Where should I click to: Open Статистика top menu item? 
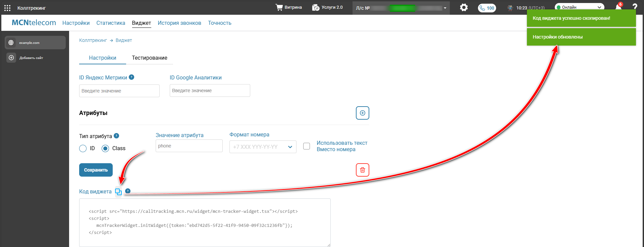(x=111, y=23)
